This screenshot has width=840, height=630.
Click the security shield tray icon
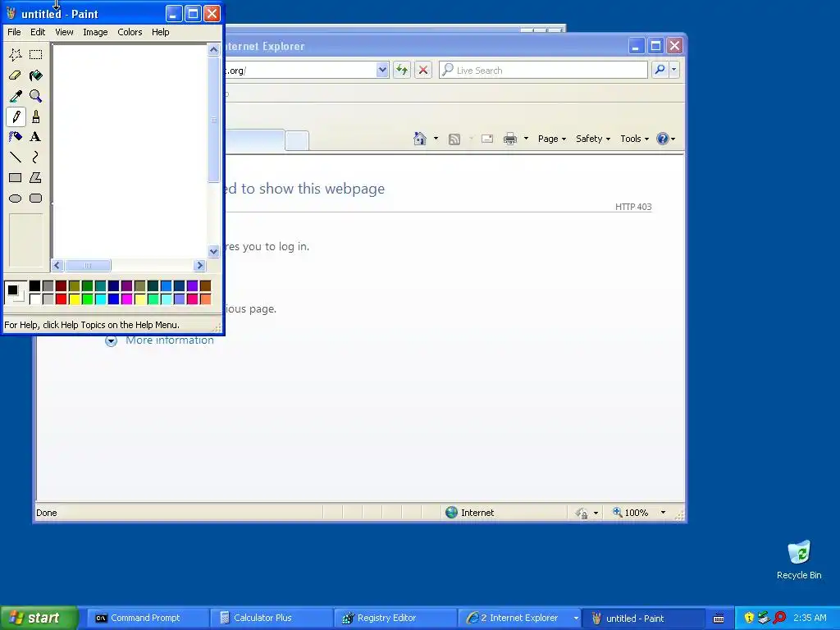pyautogui.click(x=748, y=619)
